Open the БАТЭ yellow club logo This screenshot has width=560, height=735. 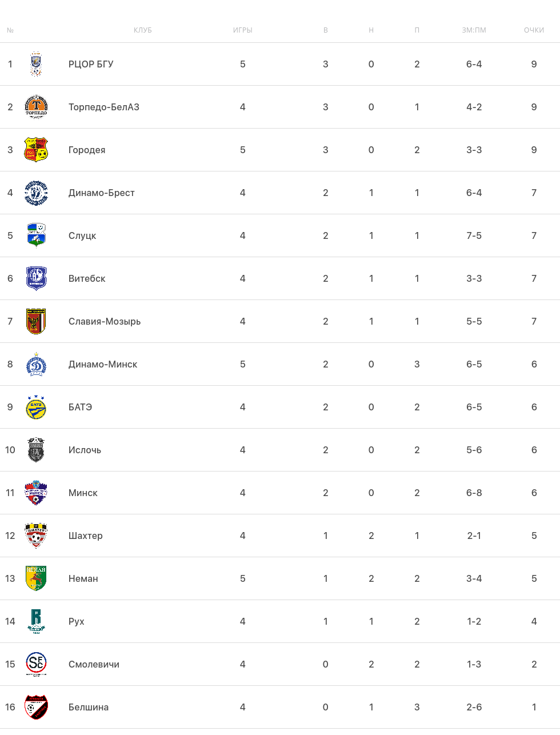(x=36, y=407)
